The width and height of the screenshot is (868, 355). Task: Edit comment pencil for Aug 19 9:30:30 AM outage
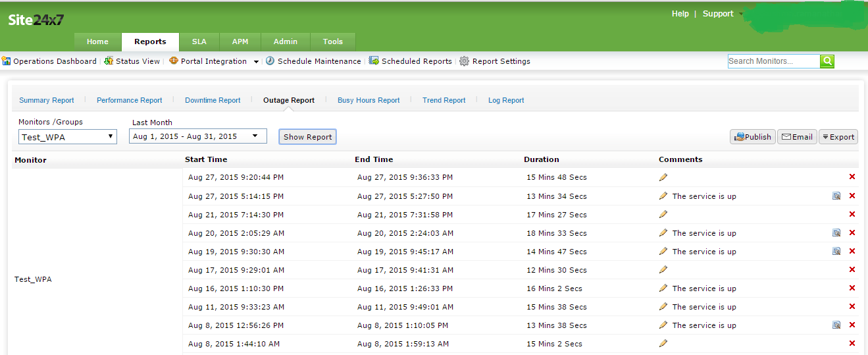click(x=663, y=251)
